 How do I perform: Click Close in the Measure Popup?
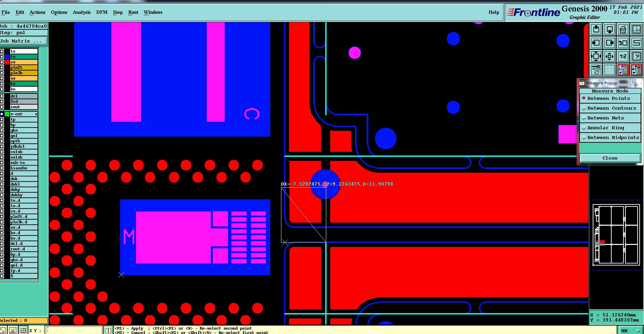(610, 158)
